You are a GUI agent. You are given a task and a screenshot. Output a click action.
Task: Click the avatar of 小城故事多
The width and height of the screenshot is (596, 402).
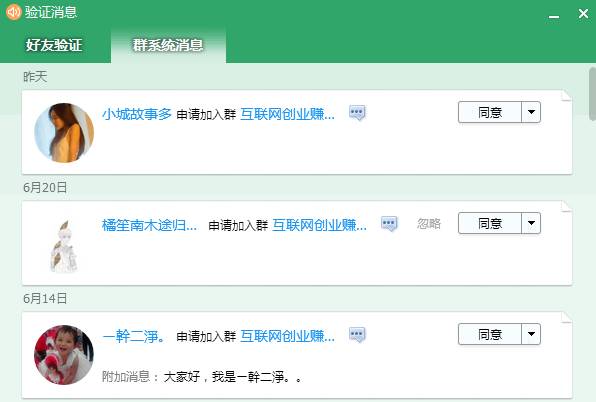pos(64,133)
